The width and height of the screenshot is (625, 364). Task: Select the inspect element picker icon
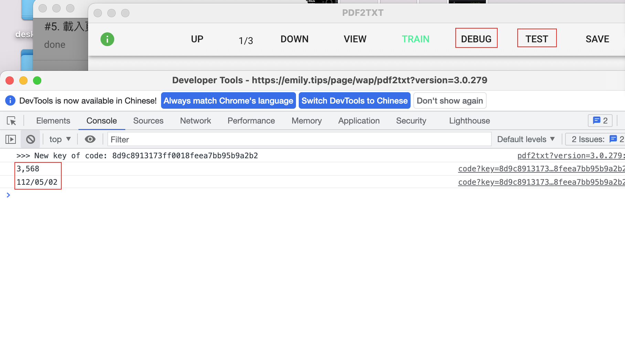(11, 121)
